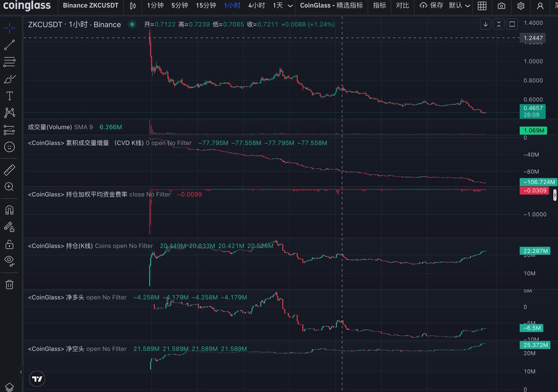Select the 1小时 timeframe

click(232, 6)
